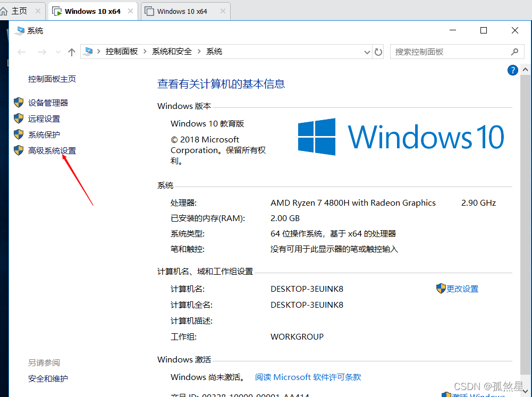Switch to the active Windows 10 x64 tab
The image size is (532, 397).
(92, 11)
